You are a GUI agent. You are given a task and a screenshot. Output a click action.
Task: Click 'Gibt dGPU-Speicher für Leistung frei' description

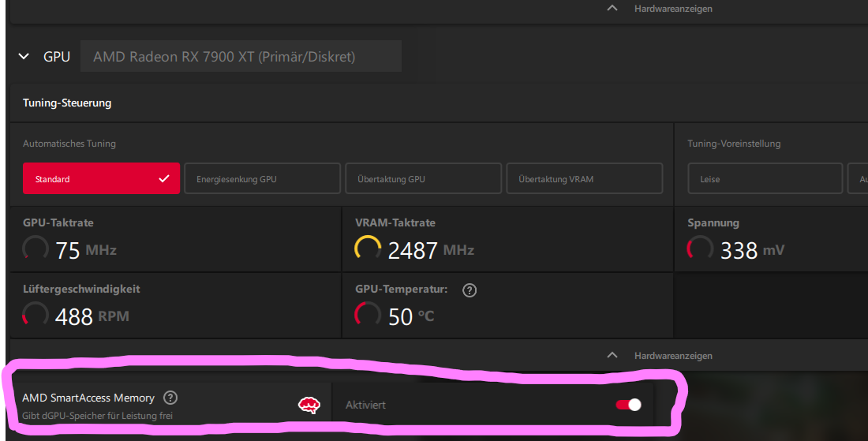tap(97, 416)
